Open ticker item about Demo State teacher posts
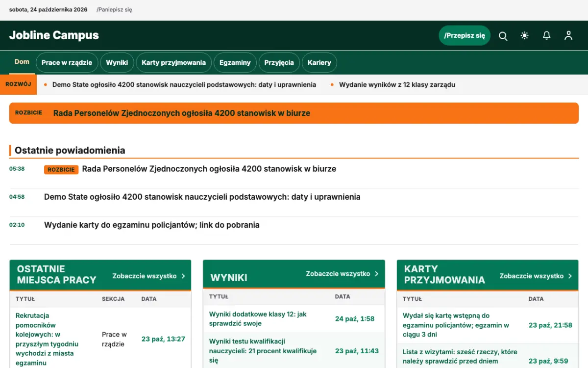The width and height of the screenshot is (588, 368). [x=184, y=84]
